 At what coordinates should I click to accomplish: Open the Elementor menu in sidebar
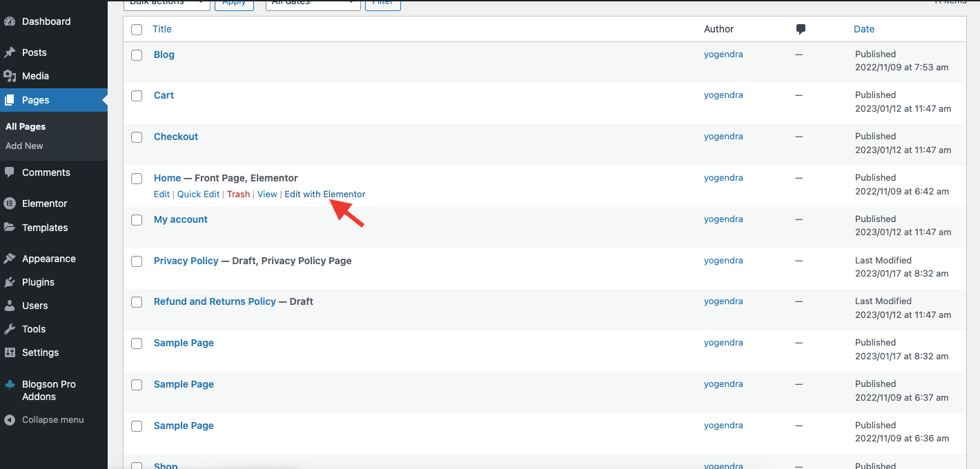pos(44,203)
